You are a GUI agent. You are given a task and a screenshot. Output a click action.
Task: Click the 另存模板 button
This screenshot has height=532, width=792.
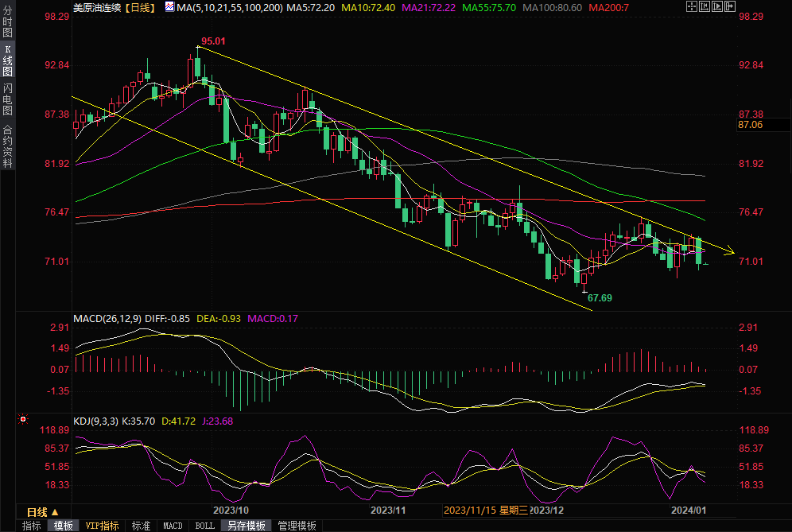tap(246, 526)
